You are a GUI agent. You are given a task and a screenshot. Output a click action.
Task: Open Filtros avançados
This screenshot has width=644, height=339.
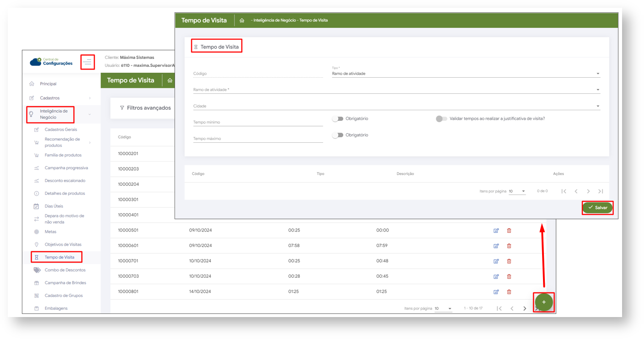click(x=145, y=108)
